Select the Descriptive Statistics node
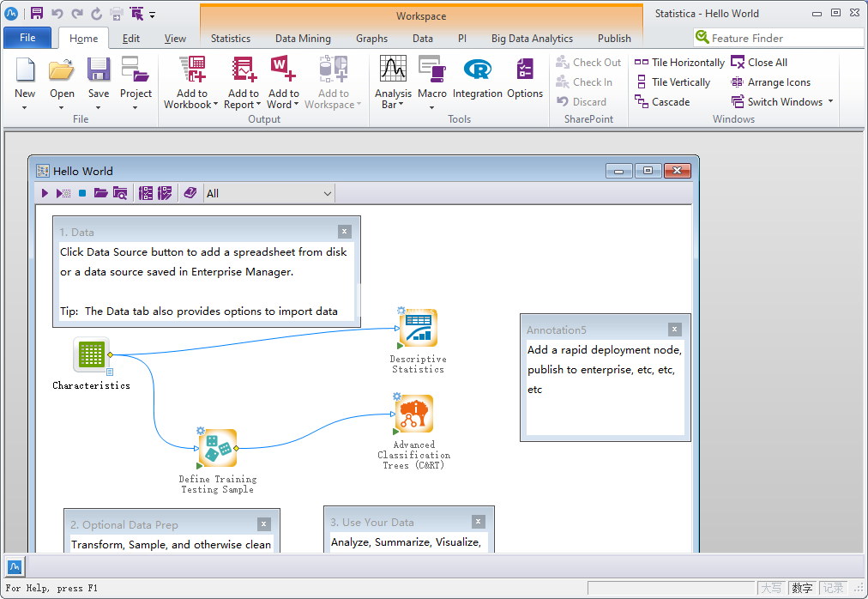This screenshot has width=868, height=599. pos(419,328)
